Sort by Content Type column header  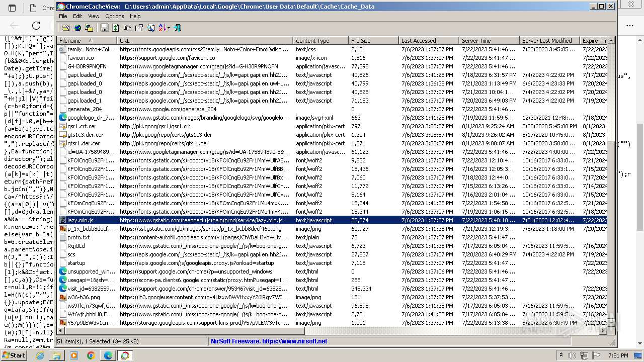321,41
